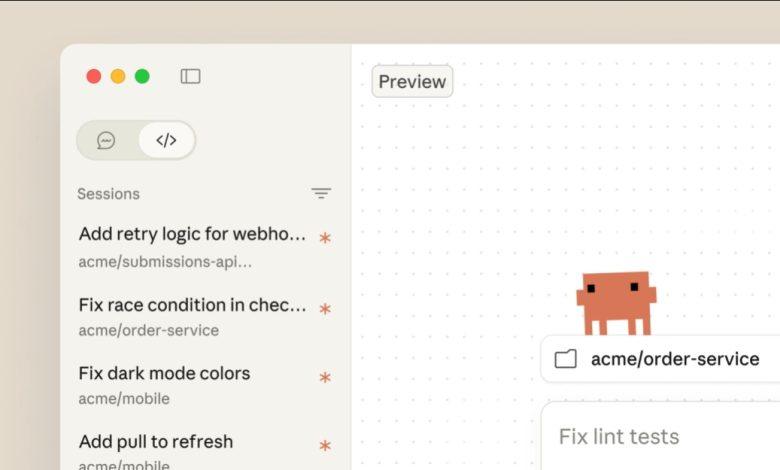Screen dimensions: 780x470
Task: Click status asterisk beside webhook retry session
Action: (325, 238)
